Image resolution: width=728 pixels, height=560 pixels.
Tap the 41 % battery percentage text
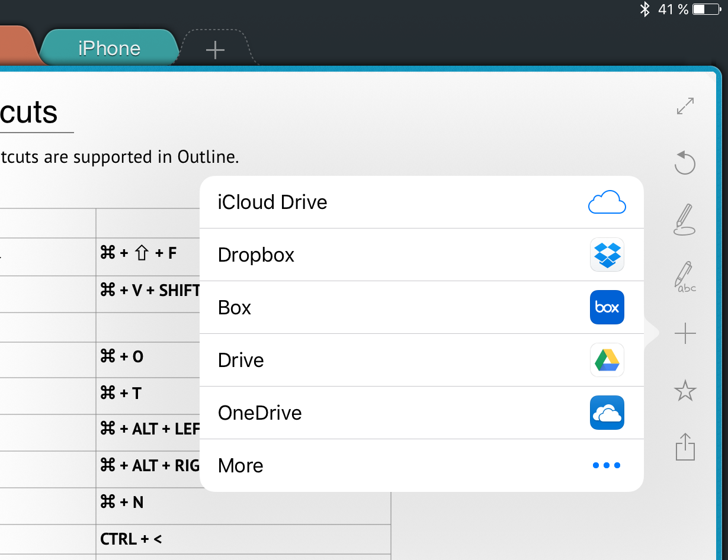(x=674, y=9)
